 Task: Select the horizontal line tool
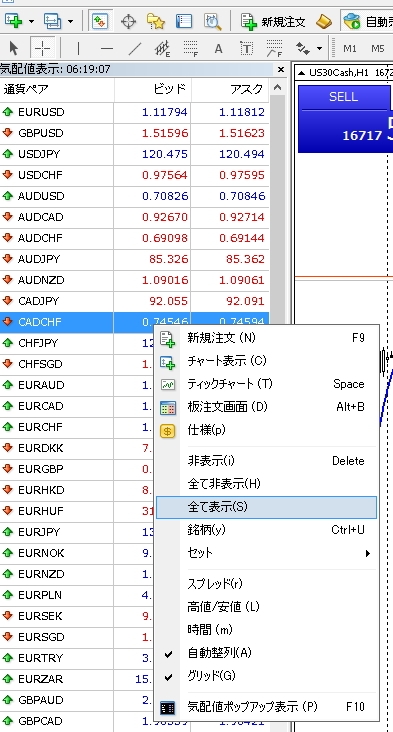click(x=107, y=48)
